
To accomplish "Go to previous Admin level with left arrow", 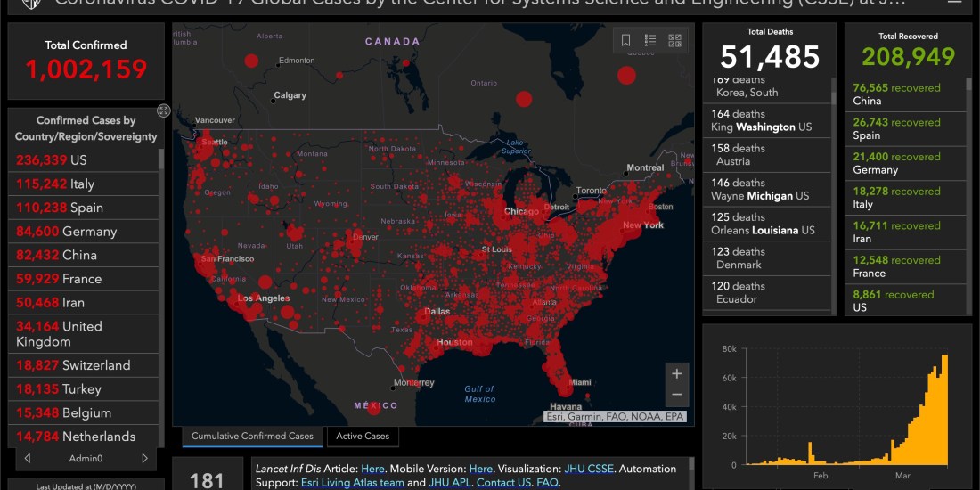I will coord(28,459).
